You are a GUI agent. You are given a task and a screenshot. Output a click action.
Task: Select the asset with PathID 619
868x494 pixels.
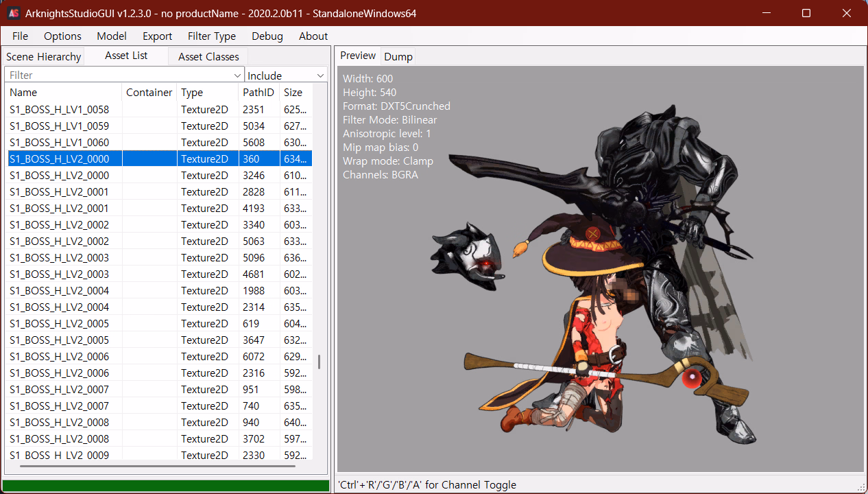(160, 323)
